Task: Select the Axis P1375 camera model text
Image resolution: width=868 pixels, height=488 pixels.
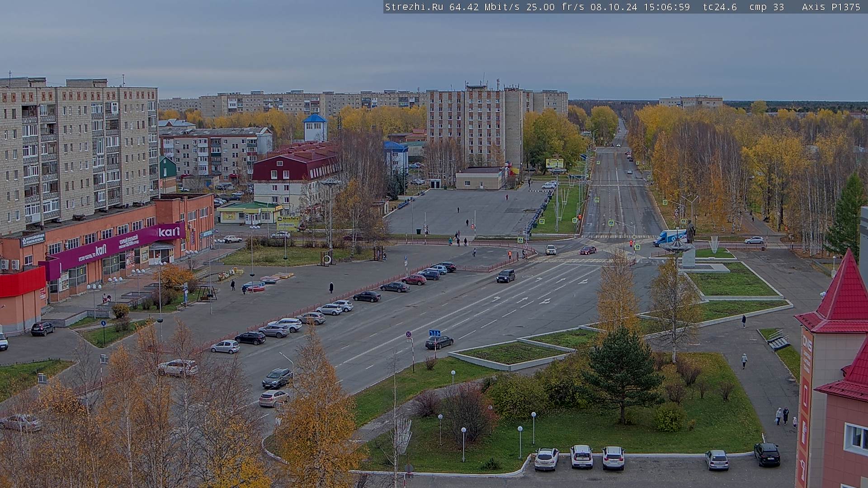Action: point(831,7)
